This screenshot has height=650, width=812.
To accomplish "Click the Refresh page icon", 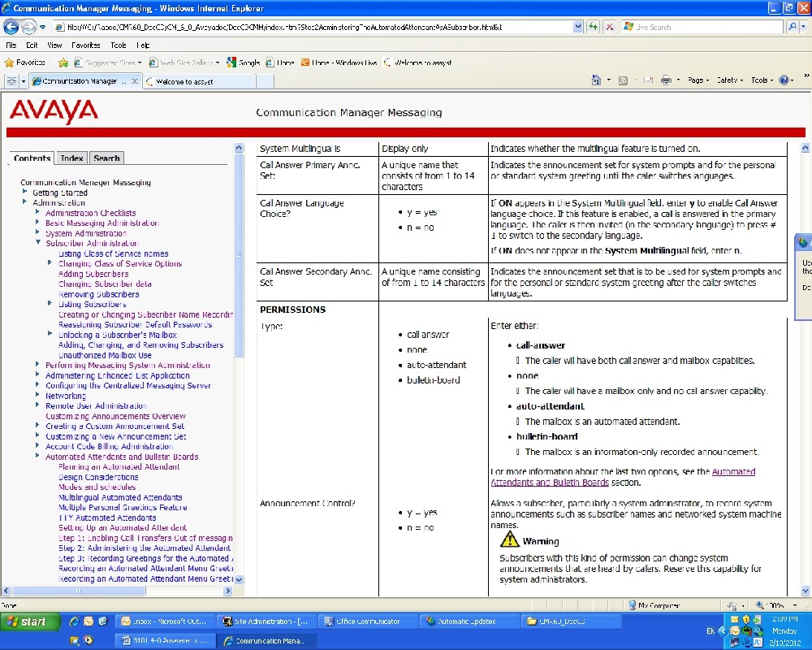I will (594, 27).
